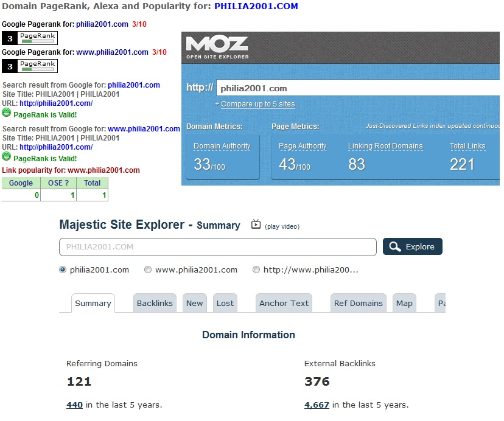Click the Linking Root Domains value 83
This screenshot has height=421, width=504.
[357, 164]
